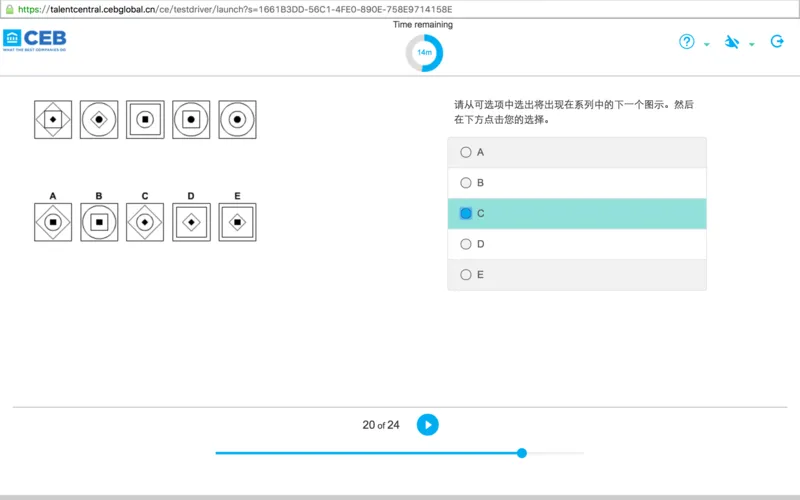Click answer figure D thumbnail

click(x=191, y=222)
